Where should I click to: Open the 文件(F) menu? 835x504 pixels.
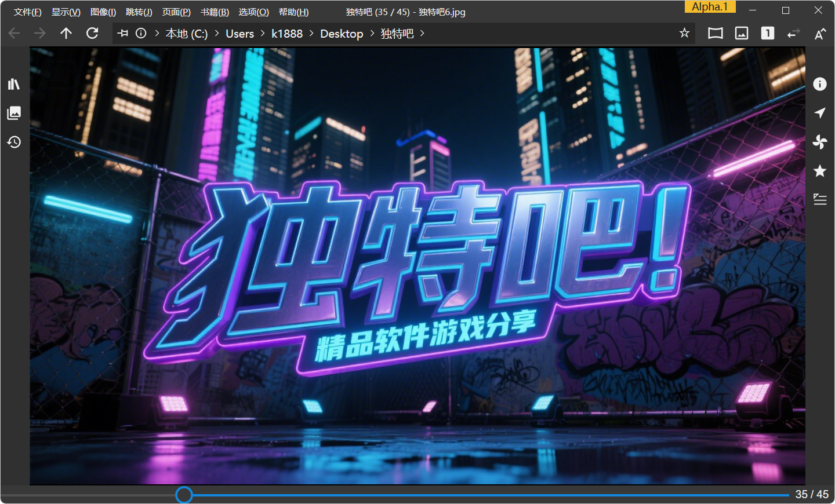pos(27,12)
